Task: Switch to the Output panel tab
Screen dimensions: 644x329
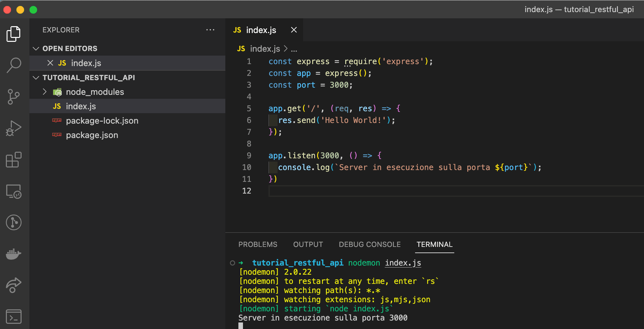Action: (x=308, y=244)
